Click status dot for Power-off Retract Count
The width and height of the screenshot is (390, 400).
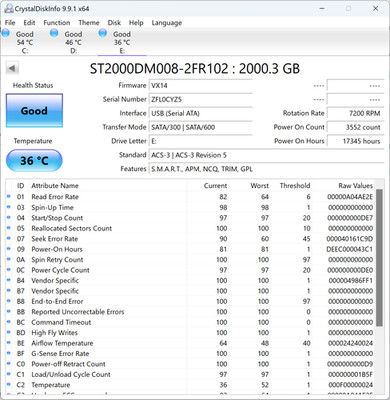pyautogui.click(x=9, y=364)
